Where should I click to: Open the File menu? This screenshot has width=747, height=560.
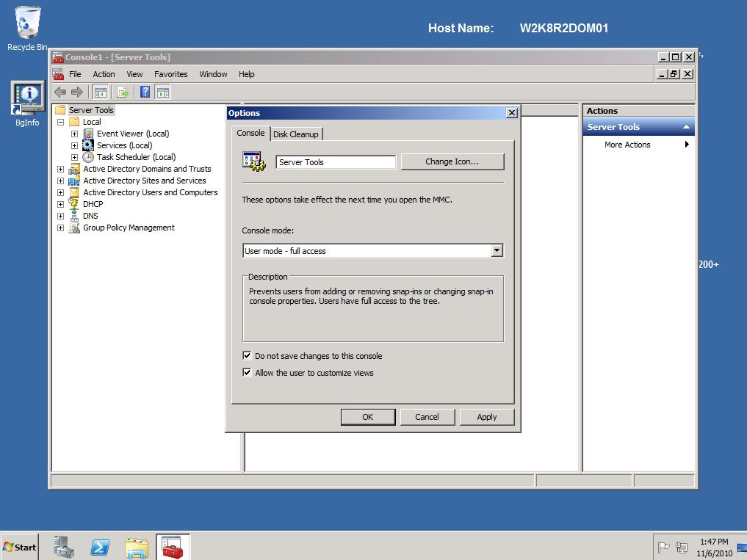click(x=75, y=74)
